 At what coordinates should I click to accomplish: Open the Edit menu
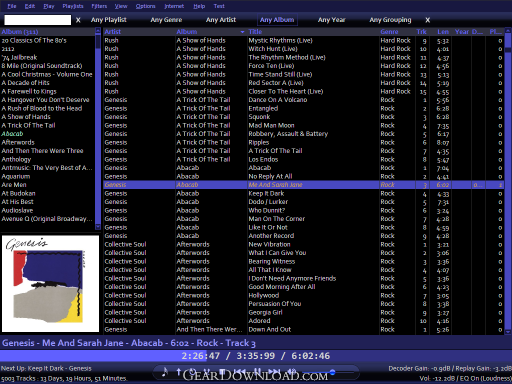click(x=30, y=6)
